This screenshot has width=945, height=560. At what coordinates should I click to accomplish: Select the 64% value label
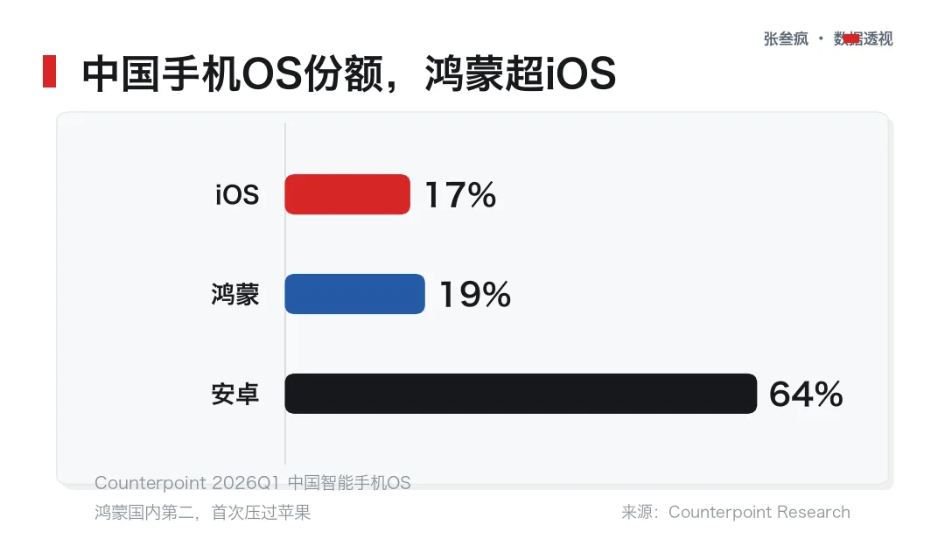pyautogui.click(x=806, y=395)
